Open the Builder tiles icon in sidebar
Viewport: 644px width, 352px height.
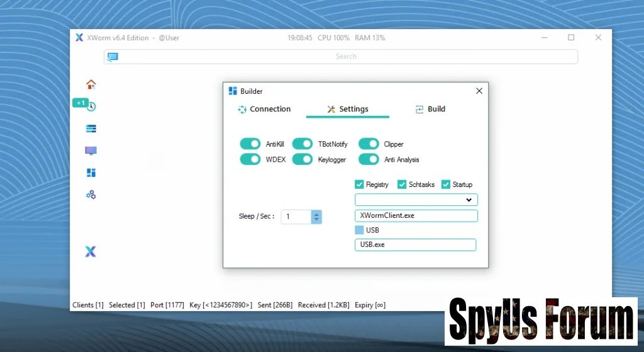91,173
